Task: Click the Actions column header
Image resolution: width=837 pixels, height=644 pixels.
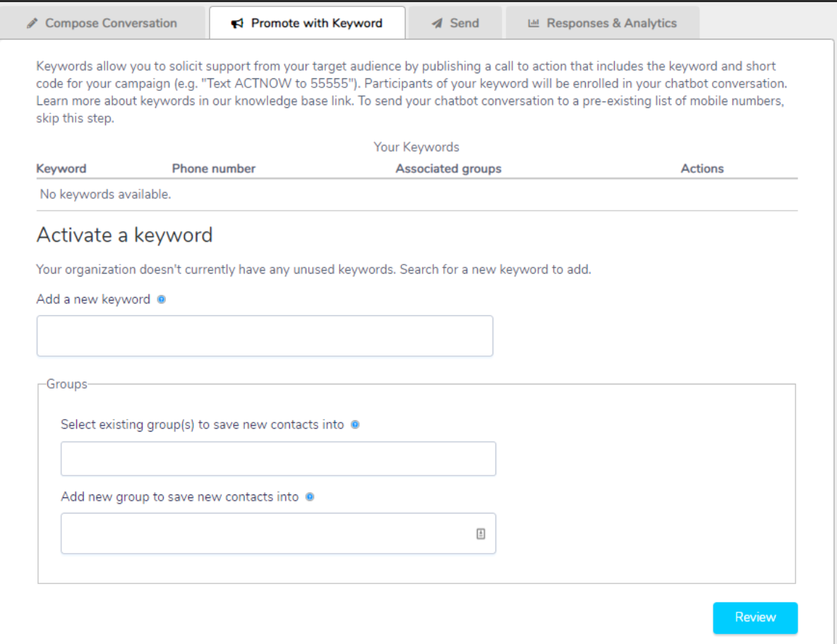Action: tap(702, 169)
